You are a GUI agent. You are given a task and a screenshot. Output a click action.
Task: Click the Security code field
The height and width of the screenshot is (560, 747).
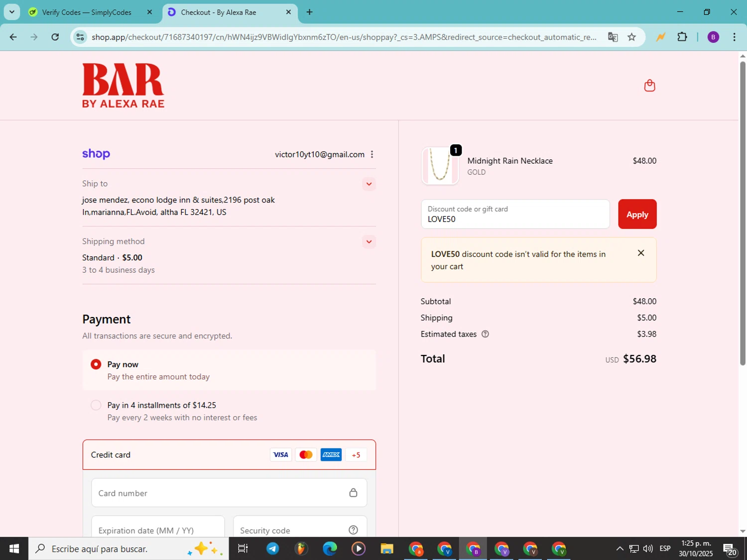[x=300, y=527]
